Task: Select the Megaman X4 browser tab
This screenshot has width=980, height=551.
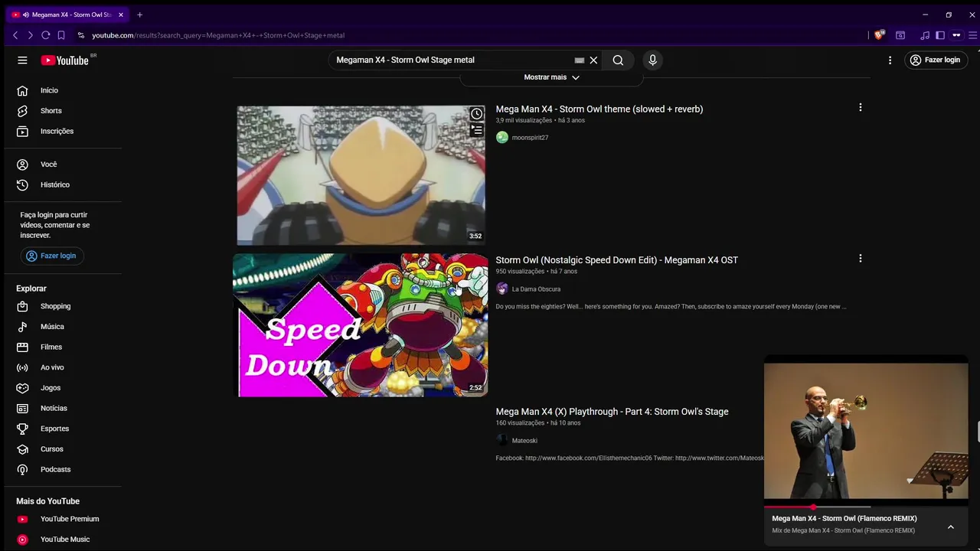Action: (67, 15)
